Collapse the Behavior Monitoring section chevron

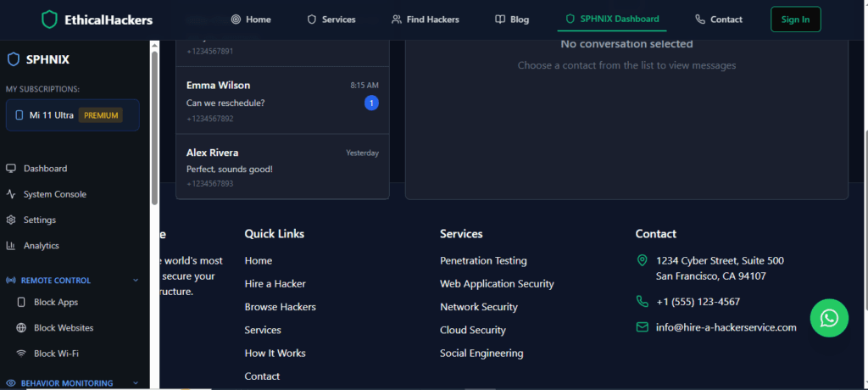(x=136, y=383)
